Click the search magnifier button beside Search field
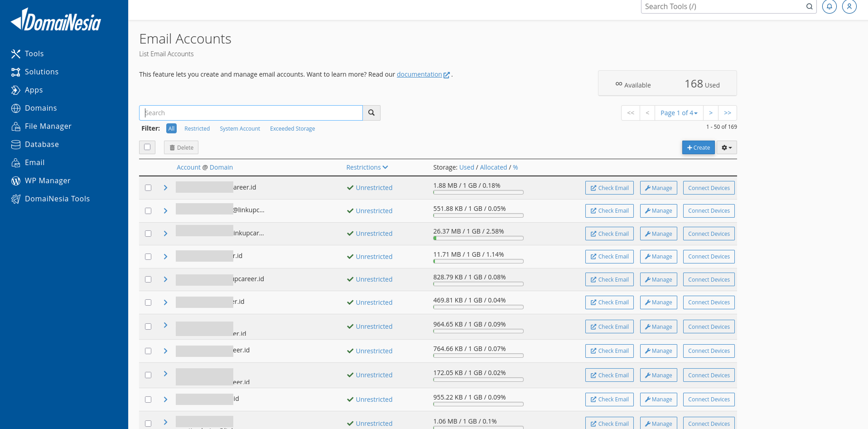 coord(371,113)
